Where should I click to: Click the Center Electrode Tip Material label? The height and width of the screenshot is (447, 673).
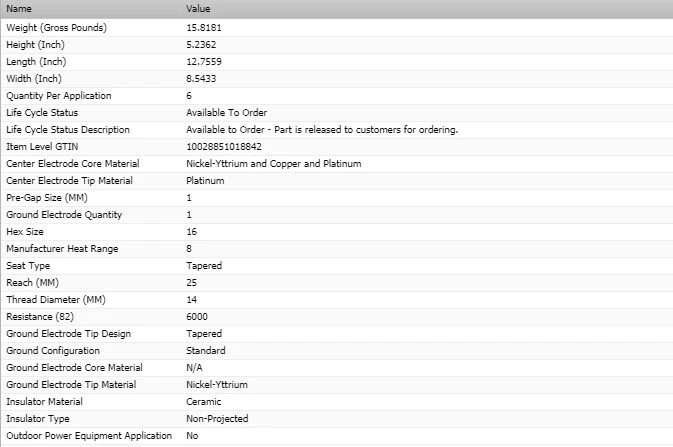click(69, 181)
